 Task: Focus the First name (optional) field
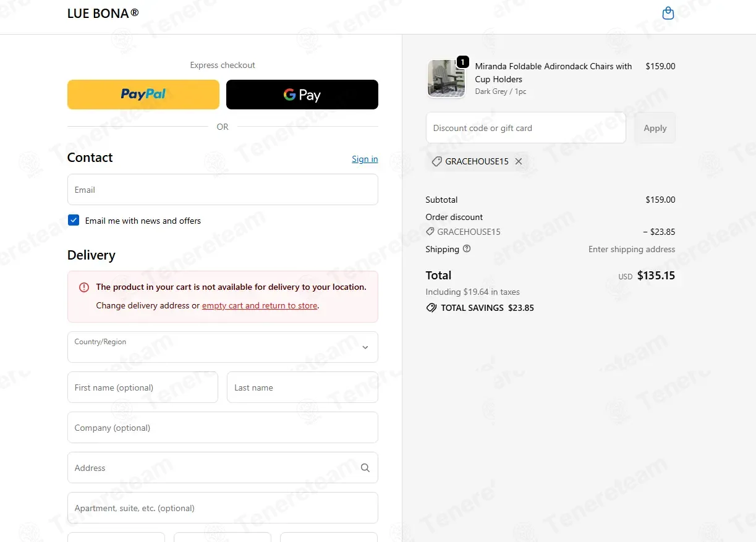pyautogui.click(x=143, y=387)
